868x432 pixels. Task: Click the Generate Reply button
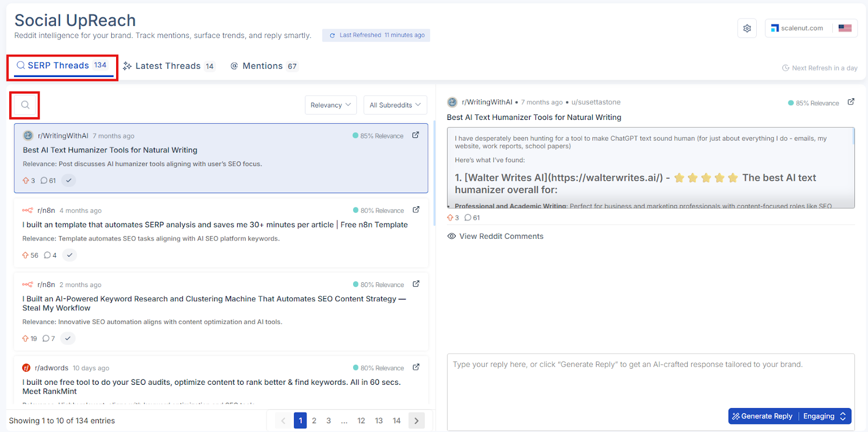pyautogui.click(x=762, y=416)
